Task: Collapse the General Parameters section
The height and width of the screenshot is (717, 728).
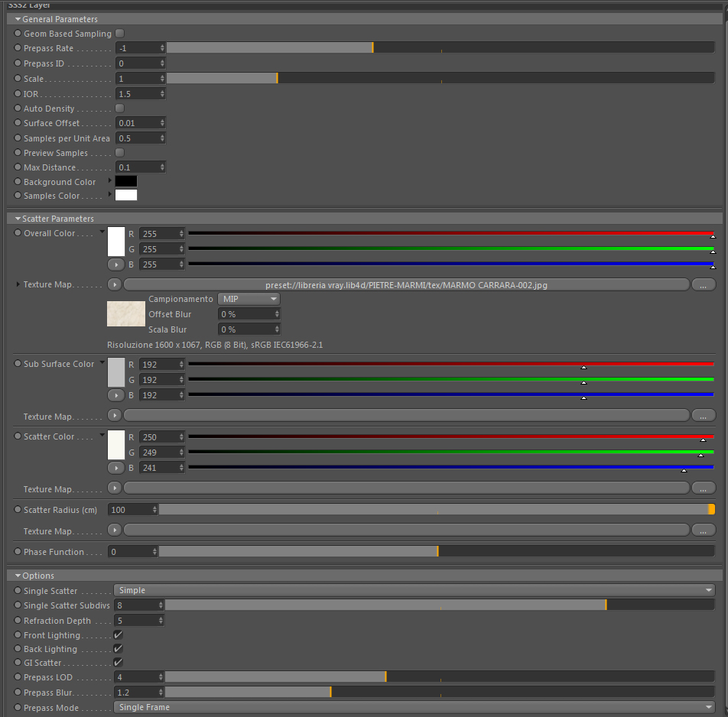Action: coord(18,19)
